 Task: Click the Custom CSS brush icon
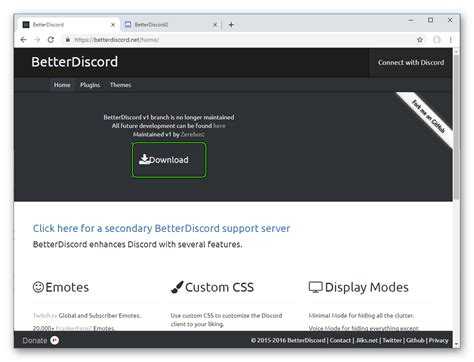pyautogui.click(x=177, y=287)
